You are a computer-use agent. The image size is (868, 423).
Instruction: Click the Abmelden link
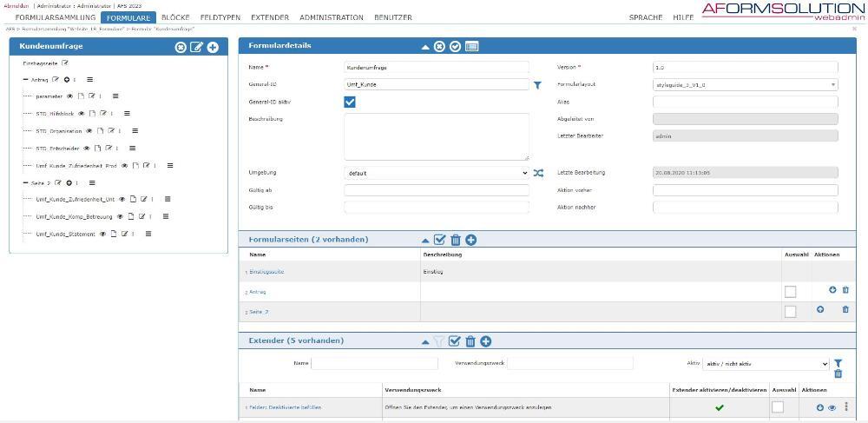coord(16,6)
